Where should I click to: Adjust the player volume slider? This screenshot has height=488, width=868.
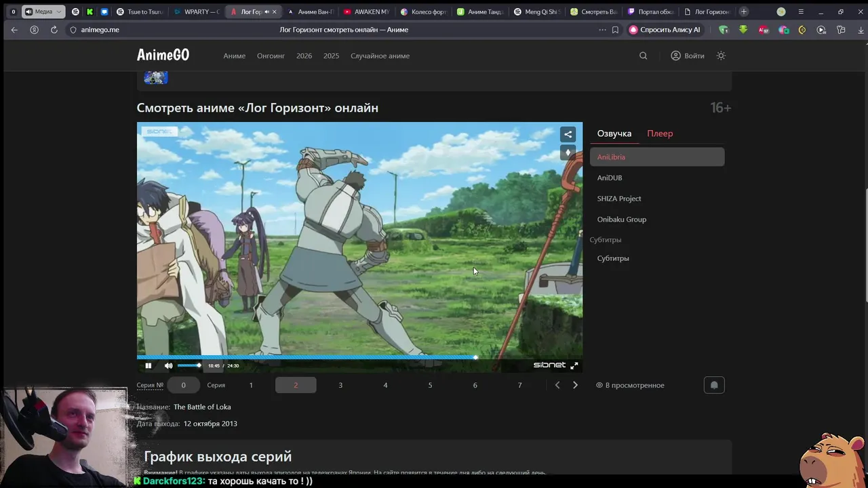click(x=189, y=365)
